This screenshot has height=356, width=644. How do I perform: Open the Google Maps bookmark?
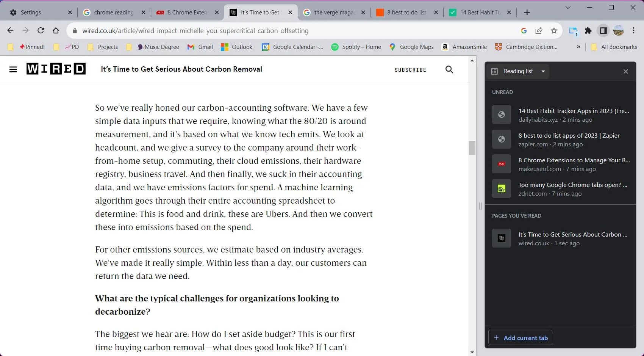coord(411,47)
